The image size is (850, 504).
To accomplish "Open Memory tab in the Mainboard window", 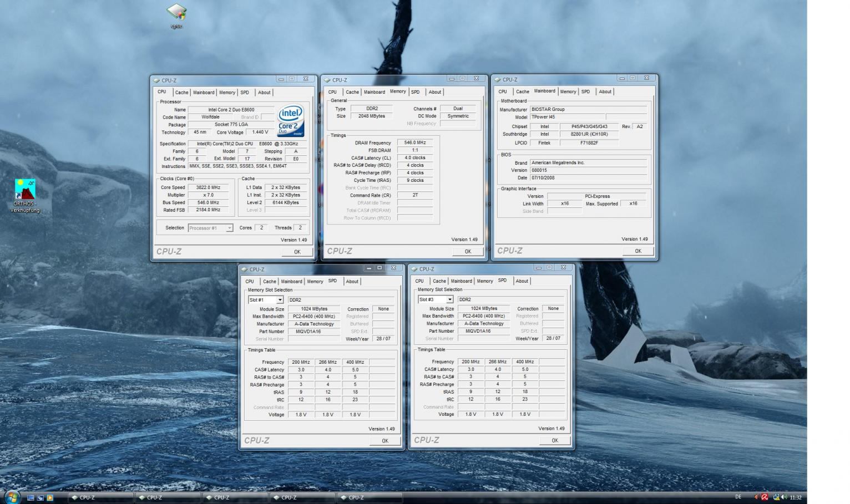I will pos(568,91).
